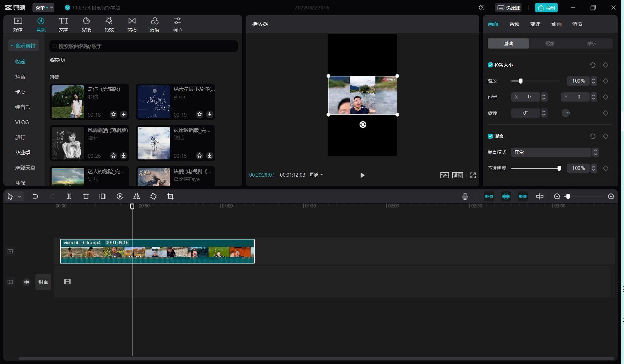Download the song 风雨飘洒 (剪辑版)
Image resolution: width=624 pixels, height=364 pixels.
pos(124,156)
